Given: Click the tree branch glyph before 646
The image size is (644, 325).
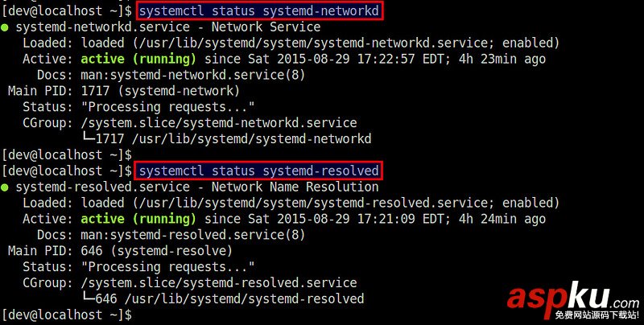Looking at the screenshot, I should (89, 298).
